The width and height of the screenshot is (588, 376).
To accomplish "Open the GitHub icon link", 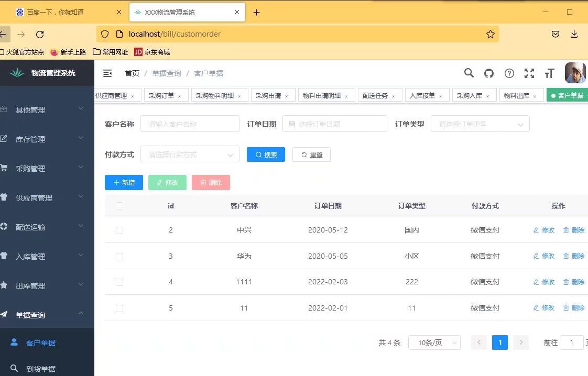I will [x=488, y=73].
